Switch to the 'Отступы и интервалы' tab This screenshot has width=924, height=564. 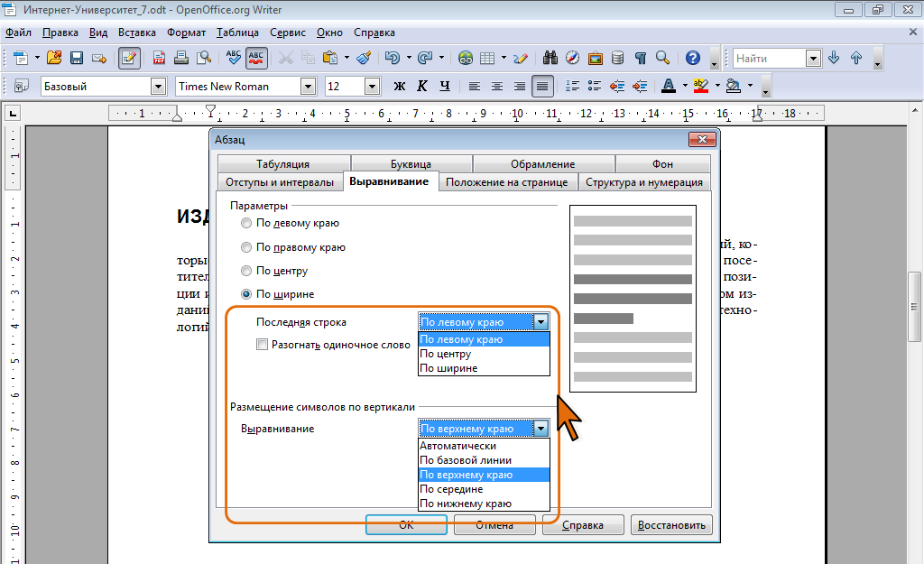coord(280,182)
